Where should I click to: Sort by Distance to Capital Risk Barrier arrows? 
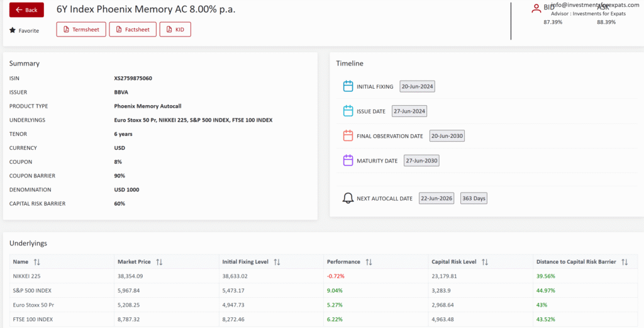point(625,262)
